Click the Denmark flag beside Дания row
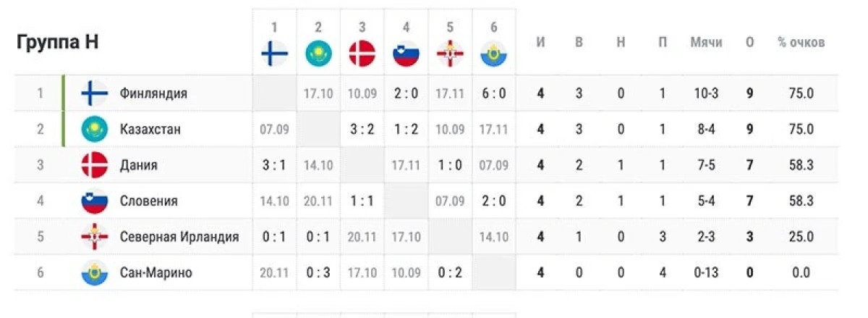Image resolution: width=868 pixels, height=318 pixels. coord(95,165)
